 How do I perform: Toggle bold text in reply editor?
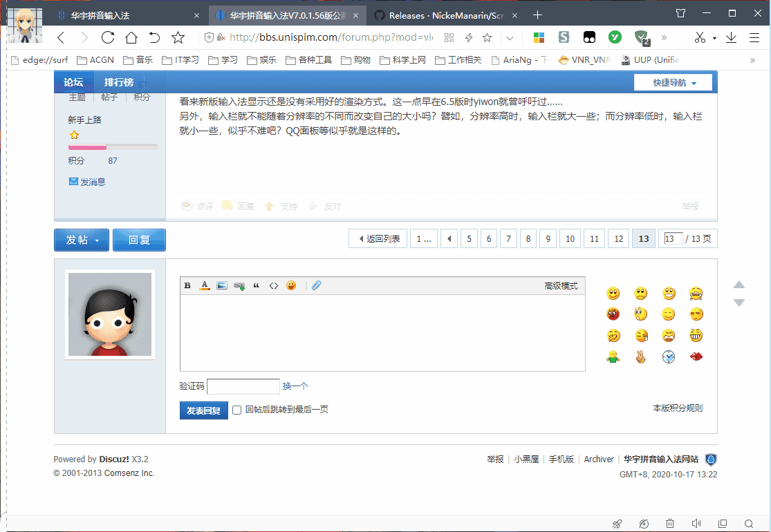(187, 286)
